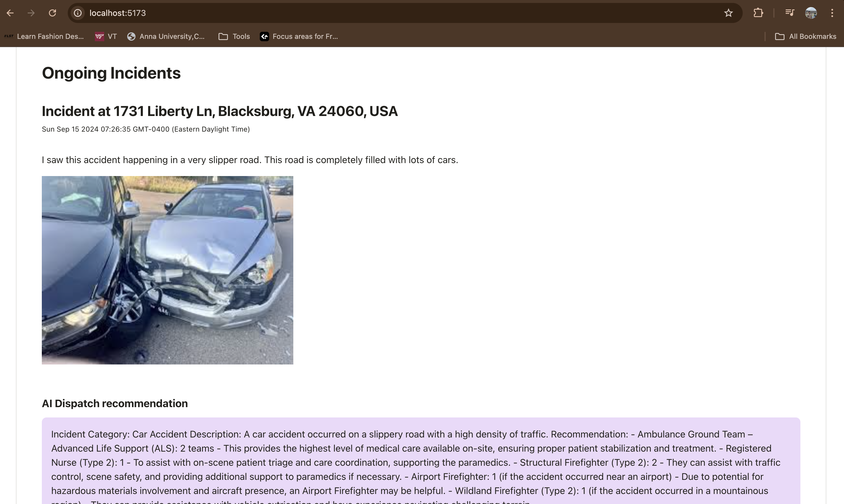Viewport: 844px width, 504px height.
Task: Click the AI Dispatch recommendation purple box
Action: [x=421, y=462]
